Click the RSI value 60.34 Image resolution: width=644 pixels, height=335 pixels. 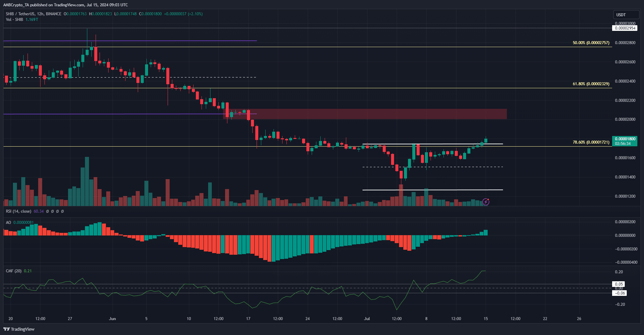(39, 211)
